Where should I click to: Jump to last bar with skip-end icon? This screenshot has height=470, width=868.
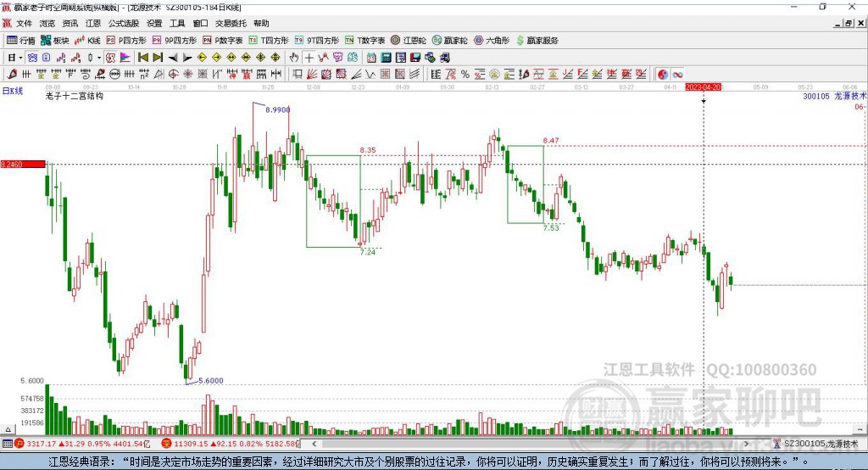(x=158, y=58)
